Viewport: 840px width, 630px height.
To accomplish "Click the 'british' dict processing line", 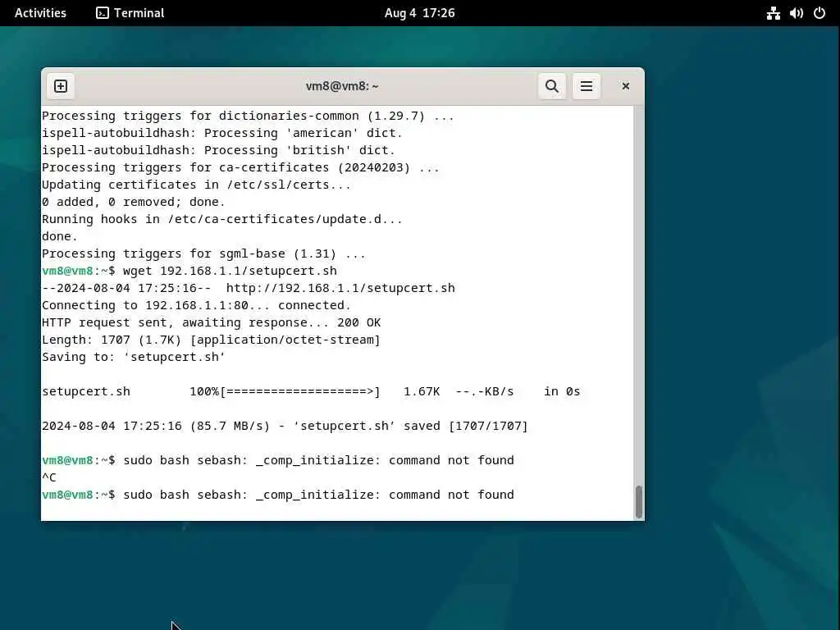I will click(218, 150).
